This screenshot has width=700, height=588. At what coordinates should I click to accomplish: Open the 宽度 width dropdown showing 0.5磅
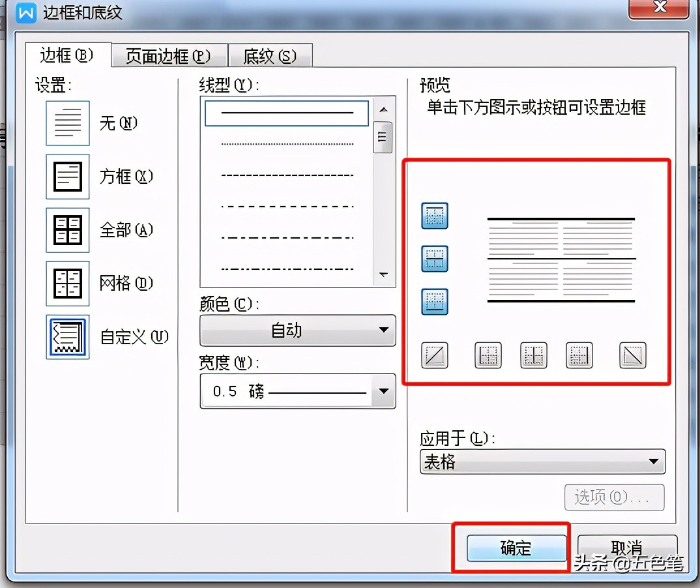297,391
